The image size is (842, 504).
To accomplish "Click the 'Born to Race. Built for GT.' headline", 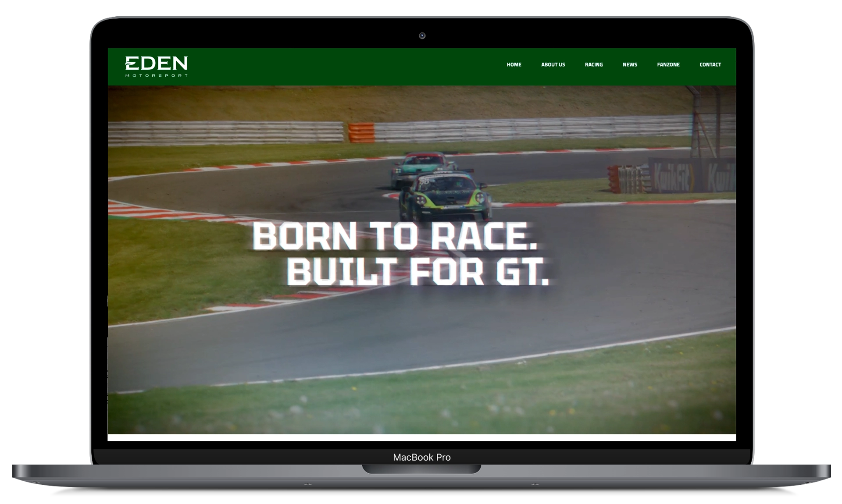I will [x=400, y=254].
